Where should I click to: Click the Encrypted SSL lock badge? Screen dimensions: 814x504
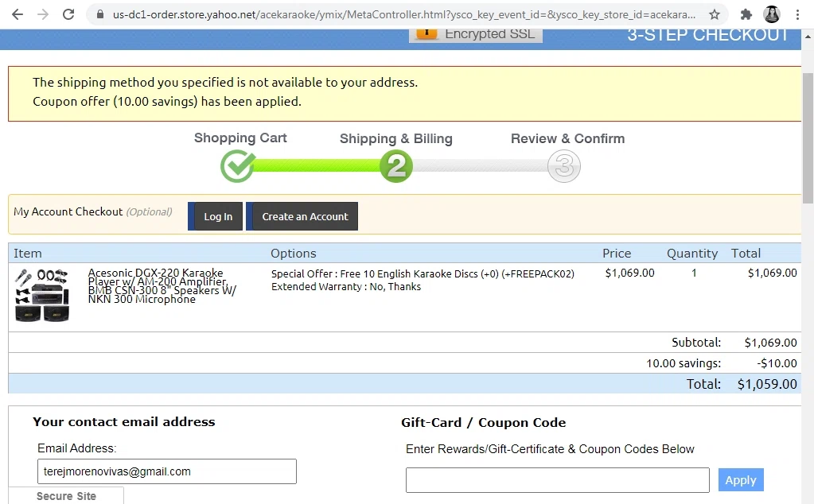[476, 35]
